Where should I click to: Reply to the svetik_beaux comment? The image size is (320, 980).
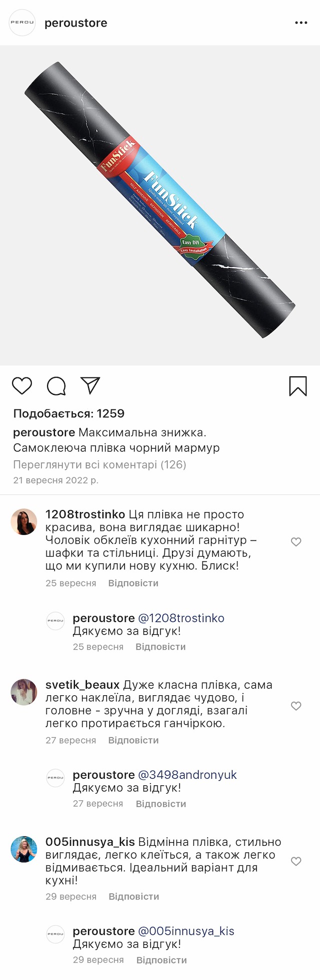tap(133, 740)
